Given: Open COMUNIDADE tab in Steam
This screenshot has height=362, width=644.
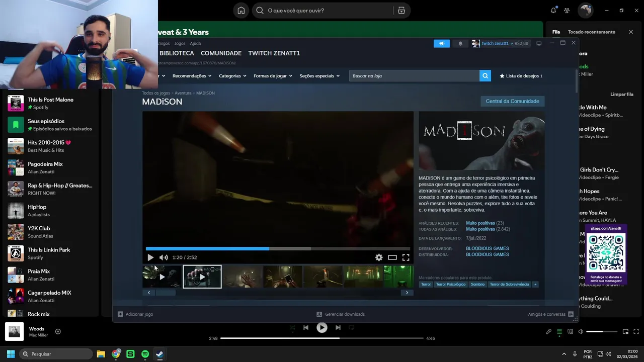Looking at the screenshot, I should 221,53.
